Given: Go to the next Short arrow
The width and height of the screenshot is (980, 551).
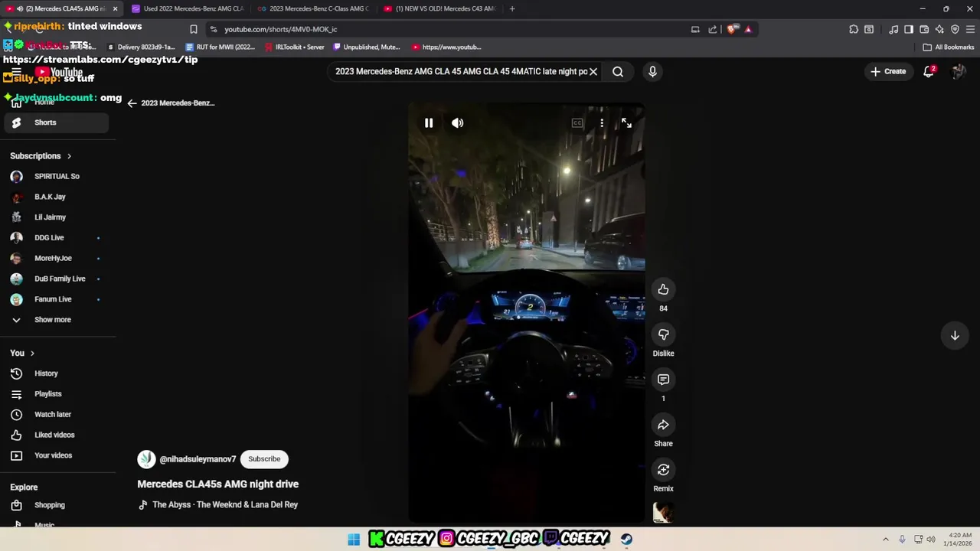Looking at the screenshot, I should point(955,335).
